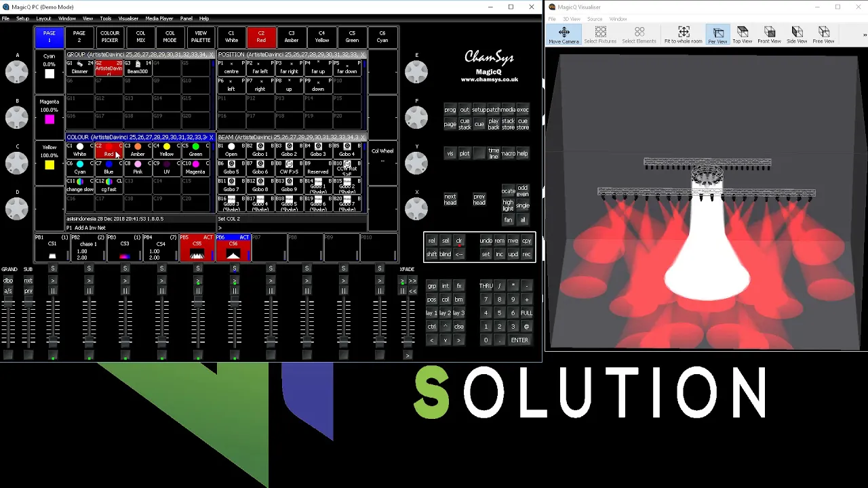Select the B1 Open beam palette

(231, 150)
